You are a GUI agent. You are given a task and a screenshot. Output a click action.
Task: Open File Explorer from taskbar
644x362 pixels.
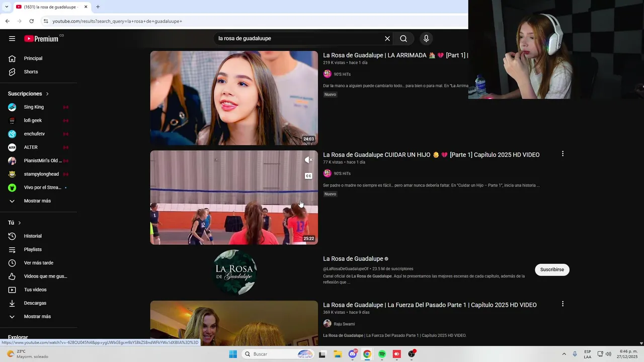coord(338,354)
